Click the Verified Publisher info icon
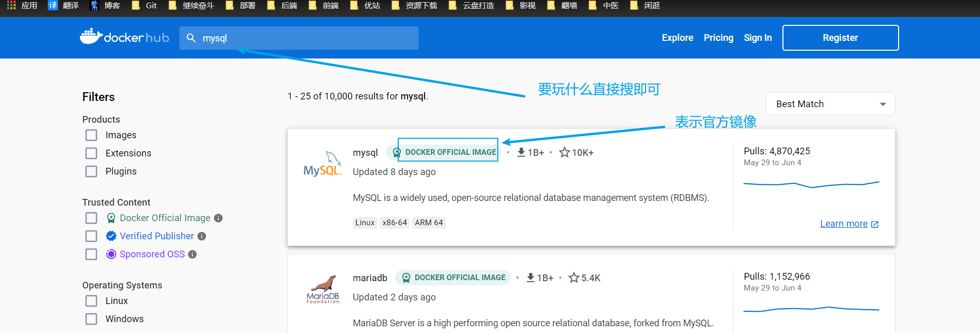Viewport: 980px width, 333px height. click(x=202, y=236)
